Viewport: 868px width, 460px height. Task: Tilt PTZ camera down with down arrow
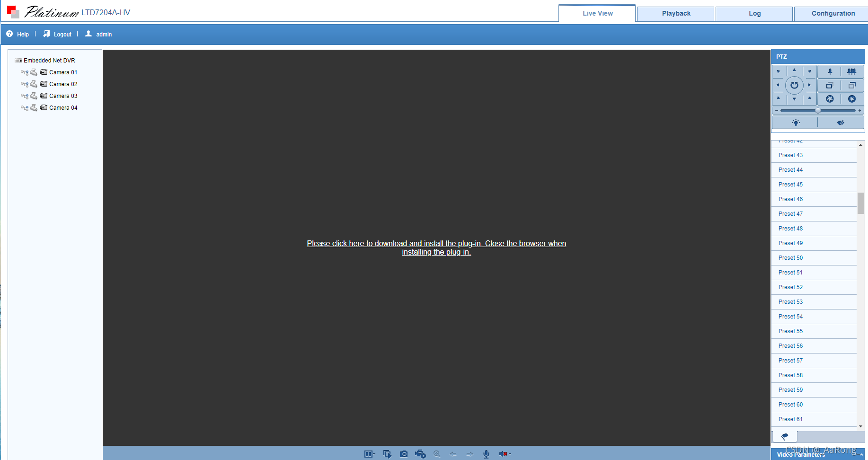tap(794, 99)
